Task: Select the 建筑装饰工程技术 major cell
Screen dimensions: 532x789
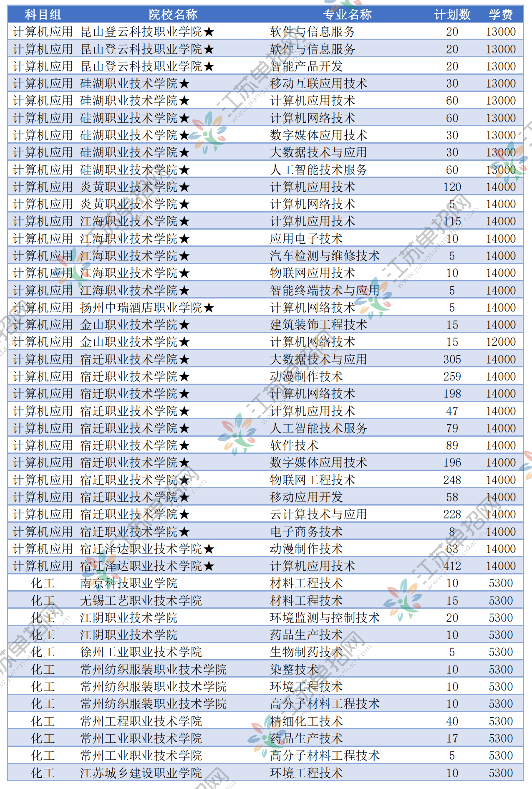Action: (318, 325)
